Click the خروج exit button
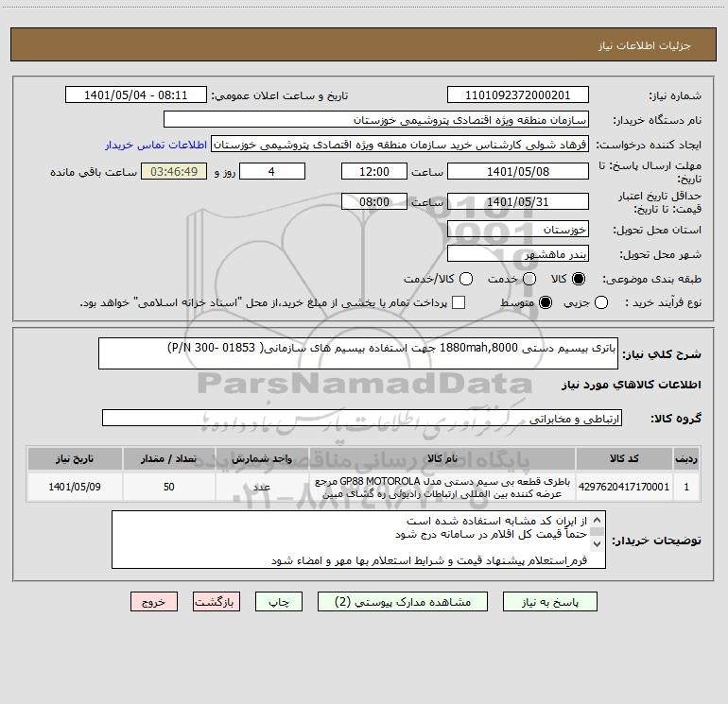The image size is (728, 704). [x=154, y=602]
